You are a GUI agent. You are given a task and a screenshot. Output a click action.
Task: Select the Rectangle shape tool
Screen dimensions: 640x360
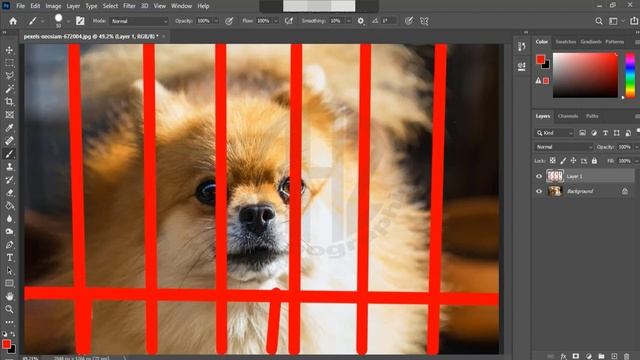pos(9,283)
